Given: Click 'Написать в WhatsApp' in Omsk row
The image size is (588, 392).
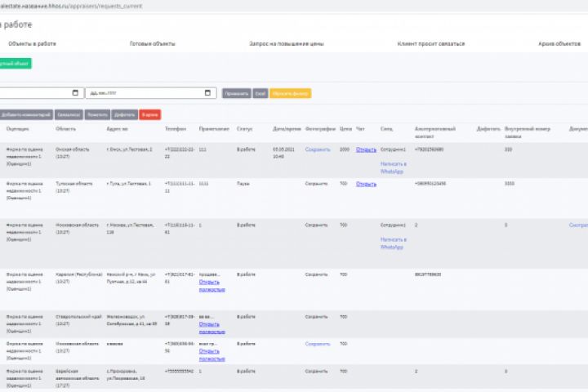Looking at the screenshot, I should [392, 167].
